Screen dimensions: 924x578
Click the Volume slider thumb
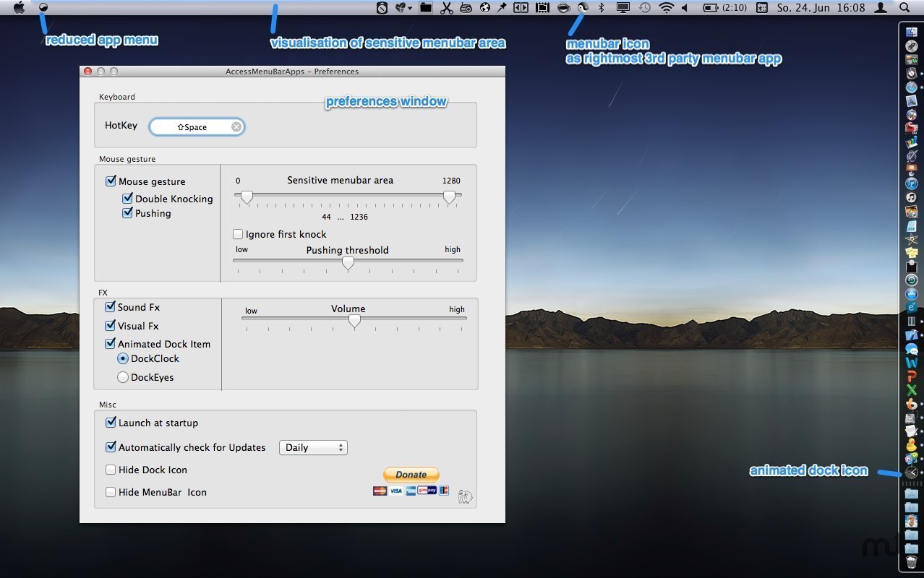tap(354, 321)
